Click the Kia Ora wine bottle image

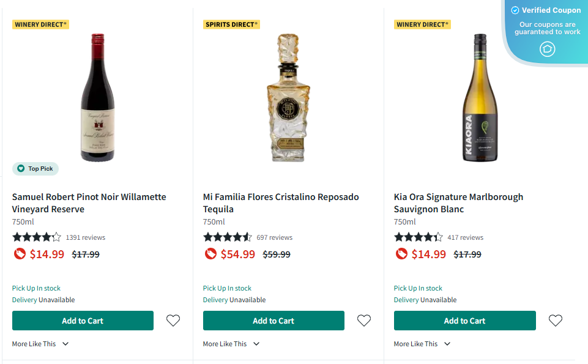[480, 98]
